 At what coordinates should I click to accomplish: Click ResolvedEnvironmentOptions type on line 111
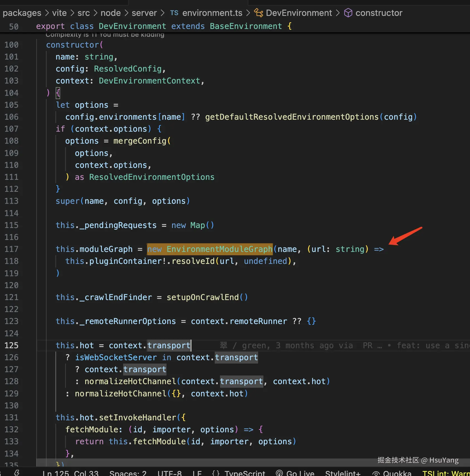(x=152, y=177)
